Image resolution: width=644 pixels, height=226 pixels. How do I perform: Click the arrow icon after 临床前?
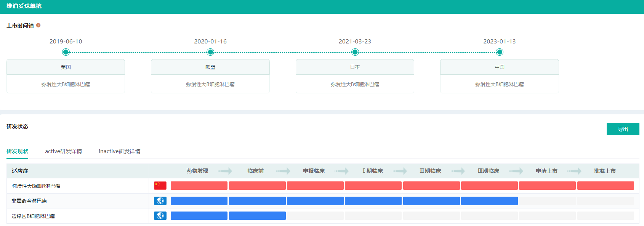pos(283,171)
